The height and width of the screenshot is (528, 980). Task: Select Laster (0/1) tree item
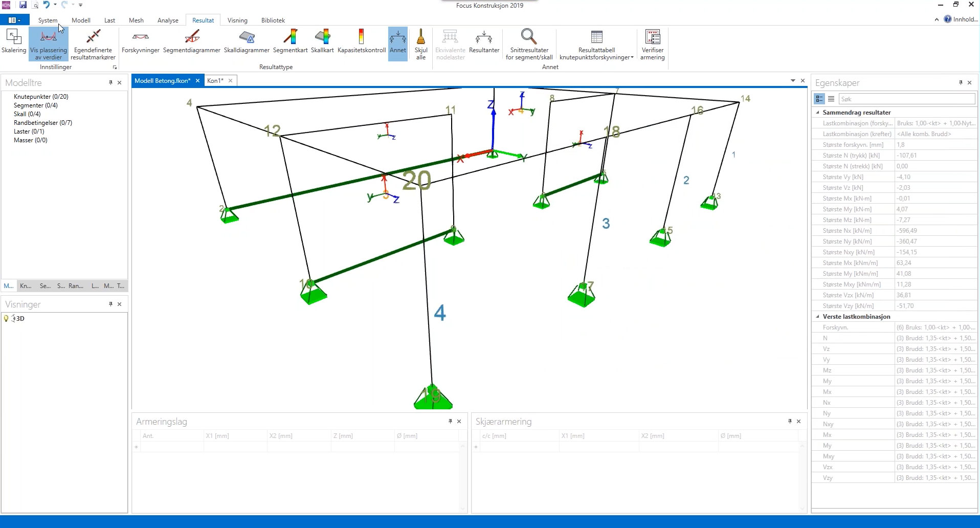(29, 131)
